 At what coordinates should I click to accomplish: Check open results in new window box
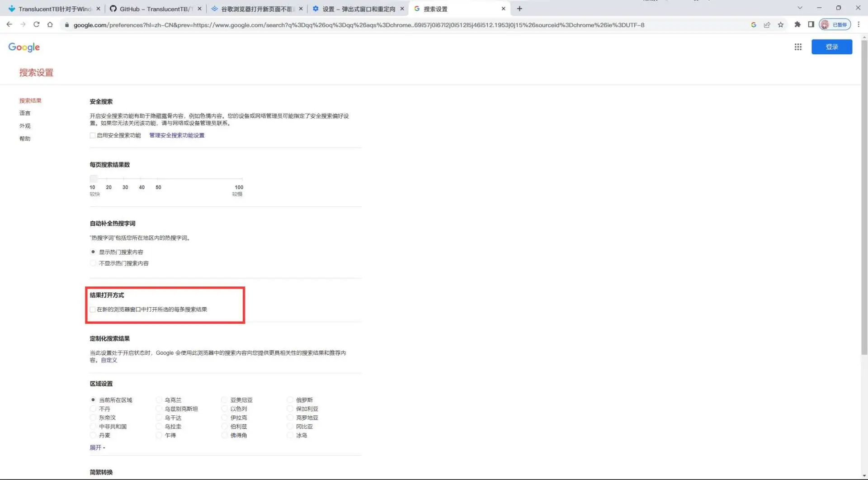pyautogui.click(x=93, y=309)
